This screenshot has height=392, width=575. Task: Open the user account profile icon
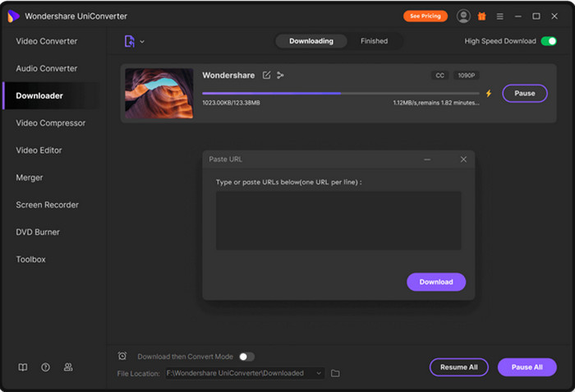pyautogui.click(x=463, y=16)
